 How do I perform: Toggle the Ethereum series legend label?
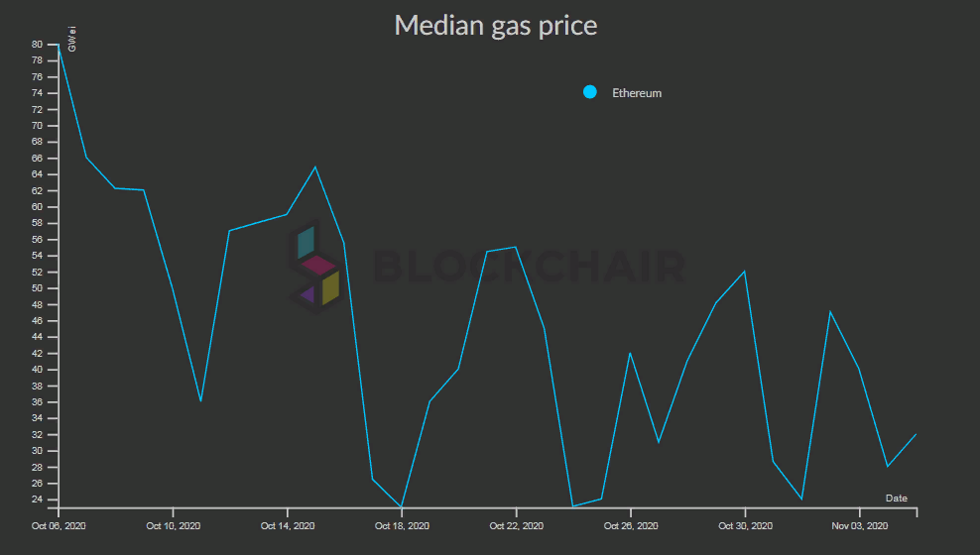[x=637, y=93]
